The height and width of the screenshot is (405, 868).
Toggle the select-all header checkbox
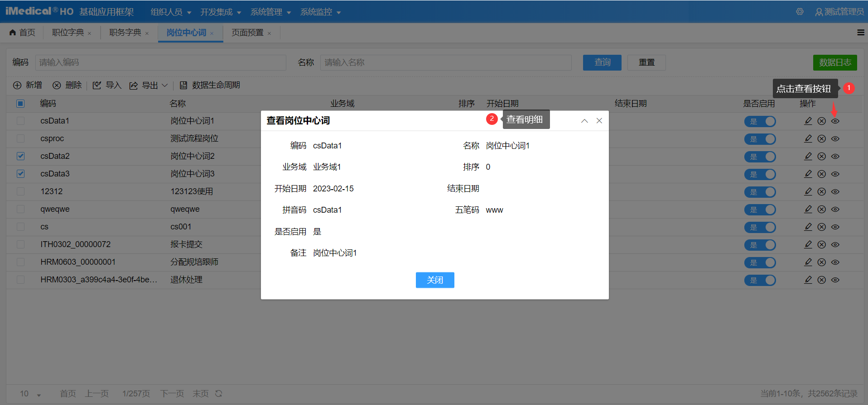coord(20,104)
